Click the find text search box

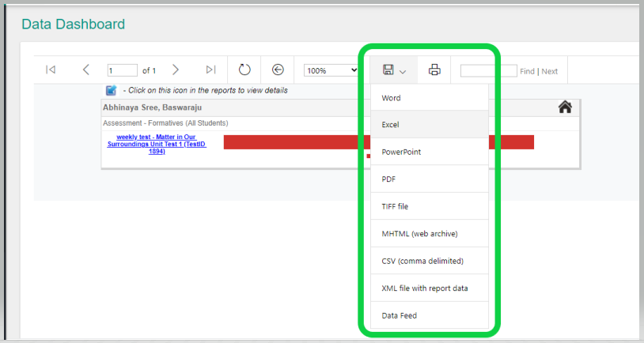click(488, 70)
